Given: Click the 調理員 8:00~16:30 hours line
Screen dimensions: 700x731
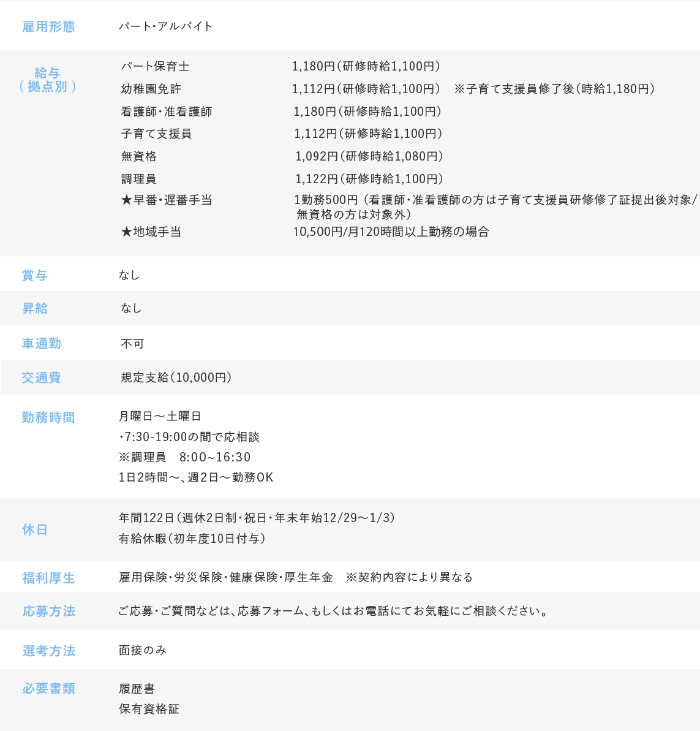Looking at the screenshot, I should [x=185, y=457].
